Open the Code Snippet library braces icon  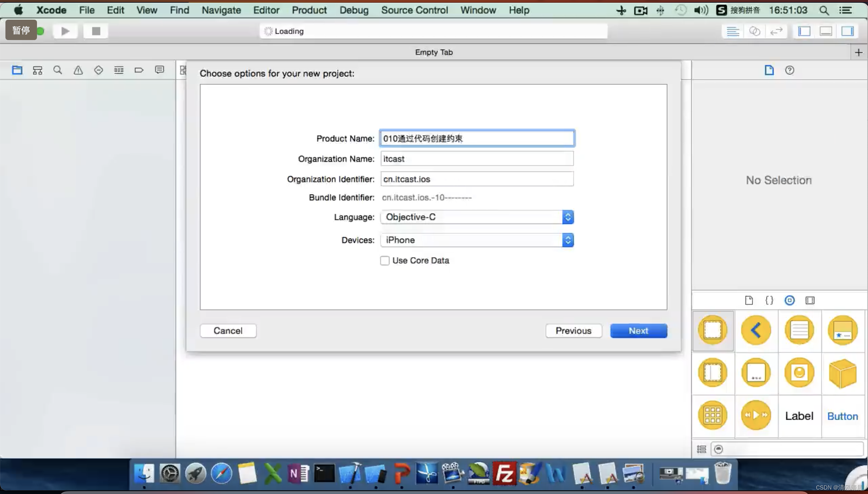point(769,300)
